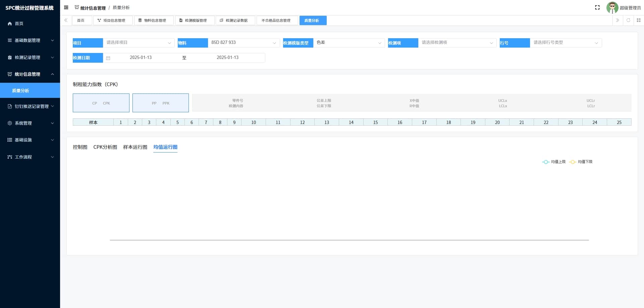Click the 基础数据管理 sidebar icon

10,40
